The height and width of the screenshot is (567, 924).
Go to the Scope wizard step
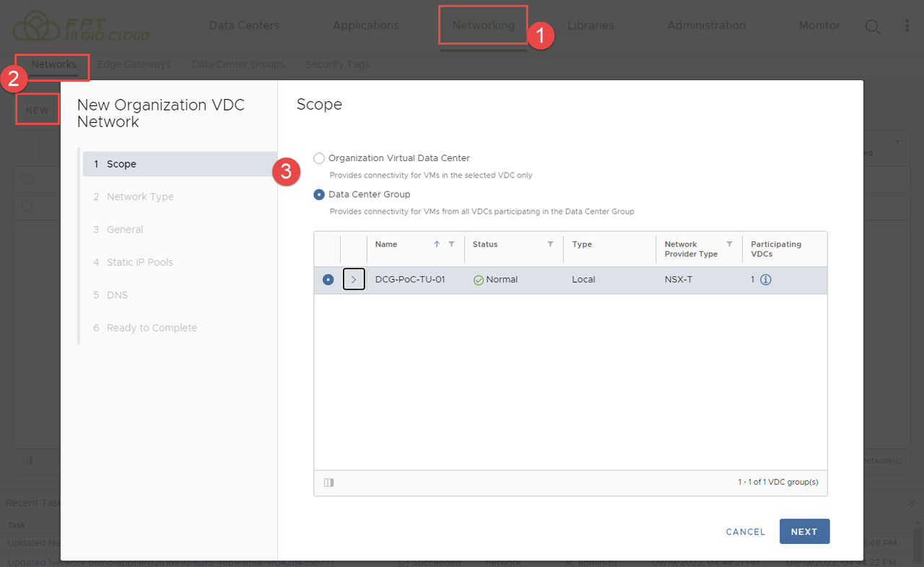[x=121, y=164]
